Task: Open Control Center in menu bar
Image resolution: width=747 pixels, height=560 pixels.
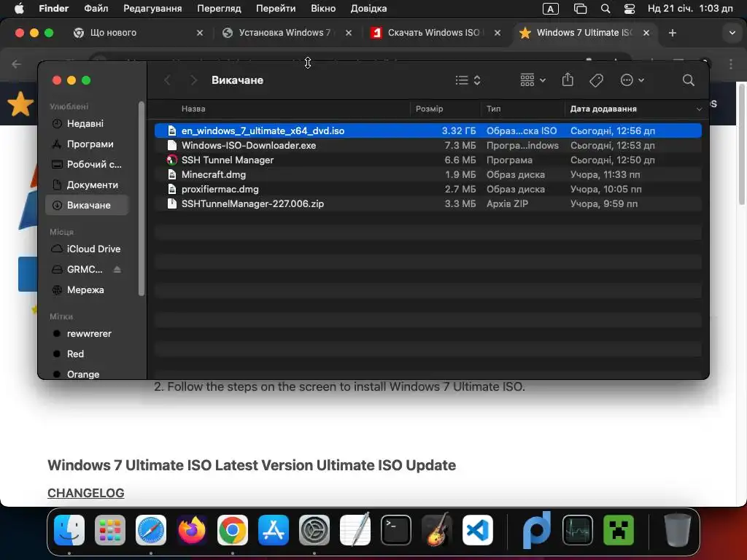Action: (630, 9)
